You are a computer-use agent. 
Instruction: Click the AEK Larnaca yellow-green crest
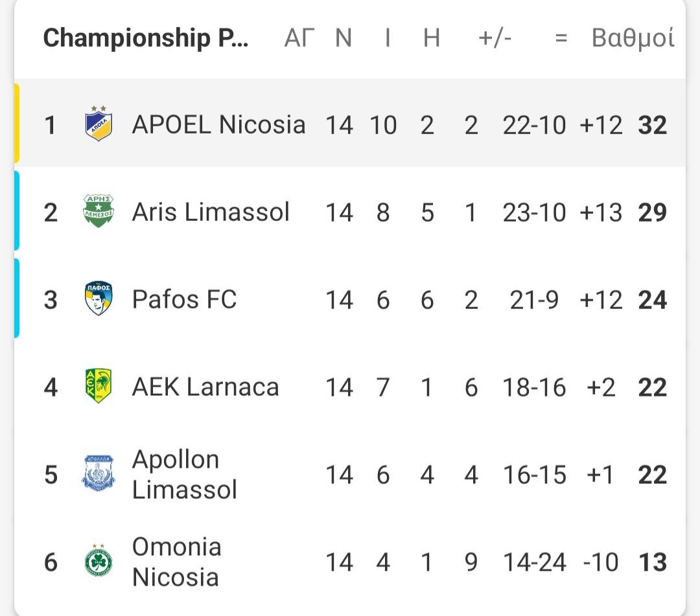(x=99, y=386)
